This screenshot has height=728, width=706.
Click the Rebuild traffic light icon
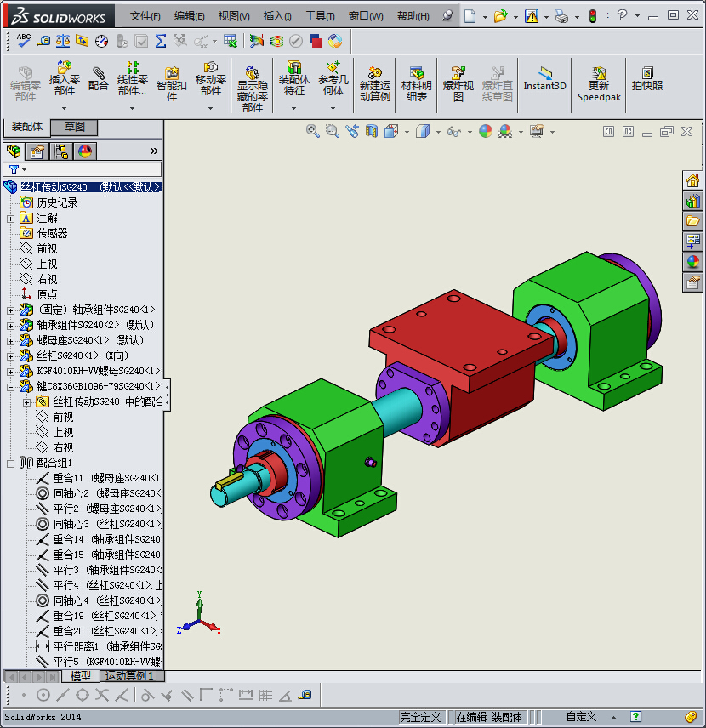593,17
